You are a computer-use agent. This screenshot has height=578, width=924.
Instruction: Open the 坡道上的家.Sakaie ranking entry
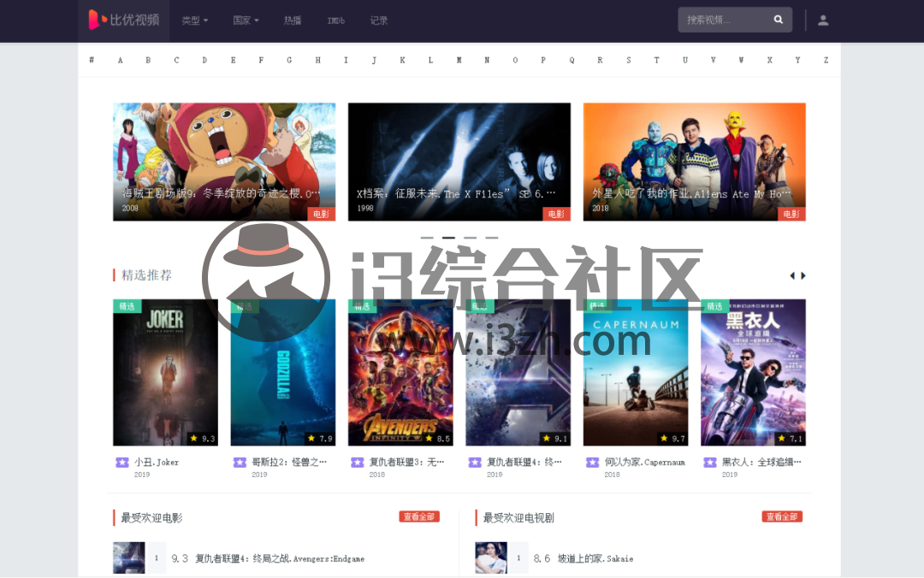click(x=595, y=558)
